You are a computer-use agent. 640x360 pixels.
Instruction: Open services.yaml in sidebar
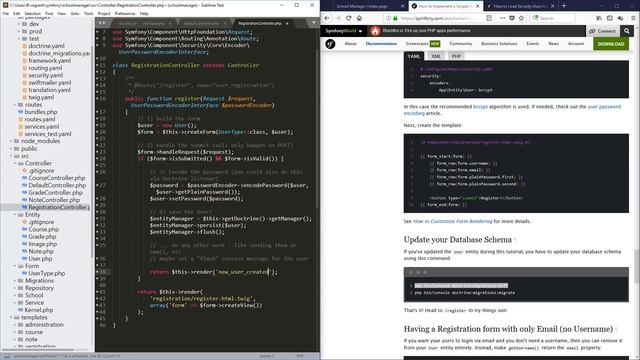pyautogui.click(x=42, y=127)
